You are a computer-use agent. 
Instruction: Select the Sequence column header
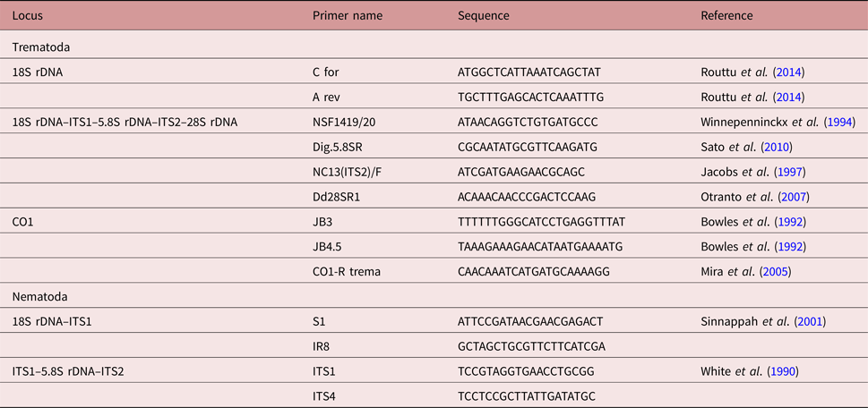483,16
